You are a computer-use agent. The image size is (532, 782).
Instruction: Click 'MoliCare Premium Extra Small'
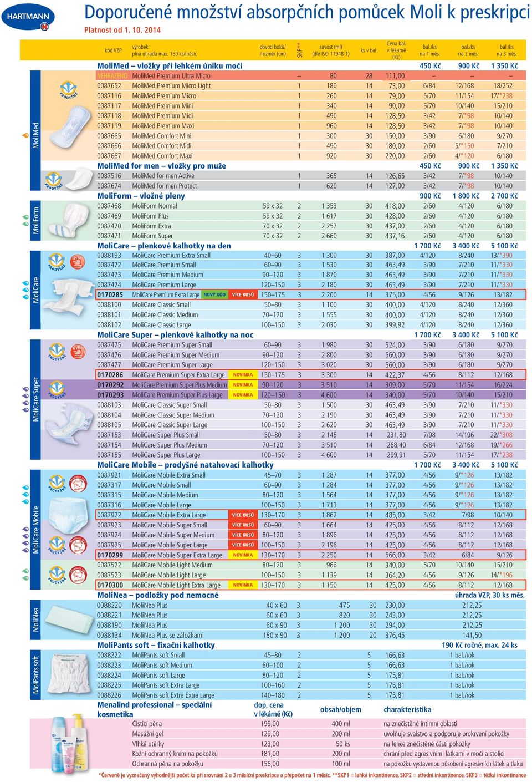[171, 256]
